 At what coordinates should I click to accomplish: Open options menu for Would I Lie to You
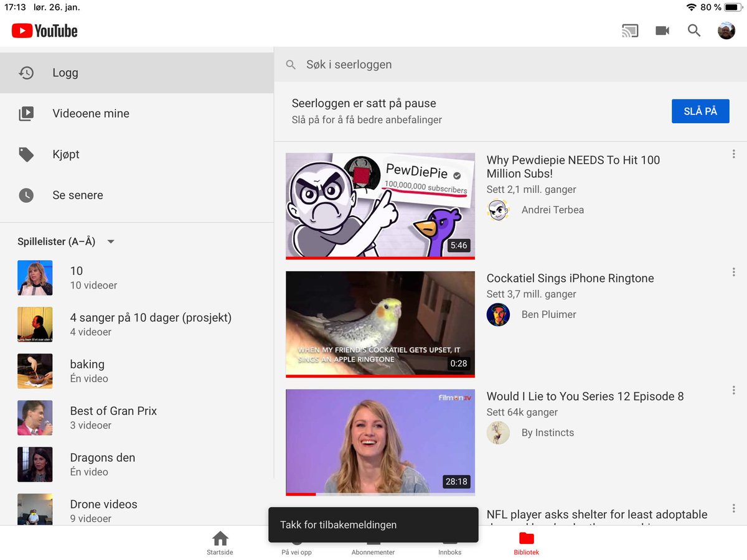pyautogui.click(x=733, y=390)
